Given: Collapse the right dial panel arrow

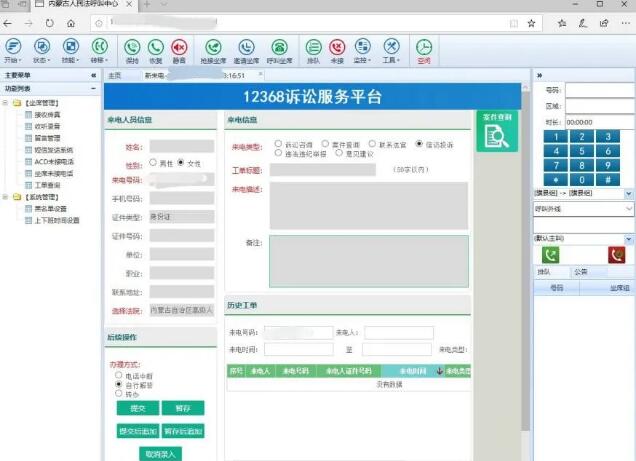Looking at the screenshot, I should click(x=539, y=75).
